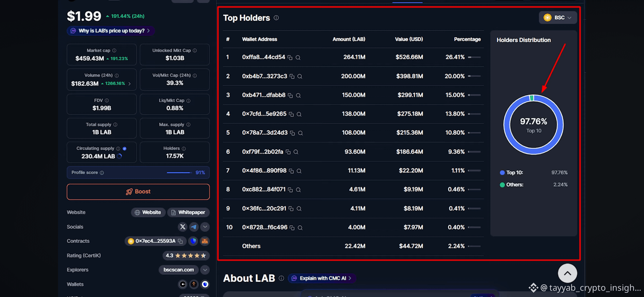Click the Circulating supply 230.4M LAB value

[x=98, y=156]
